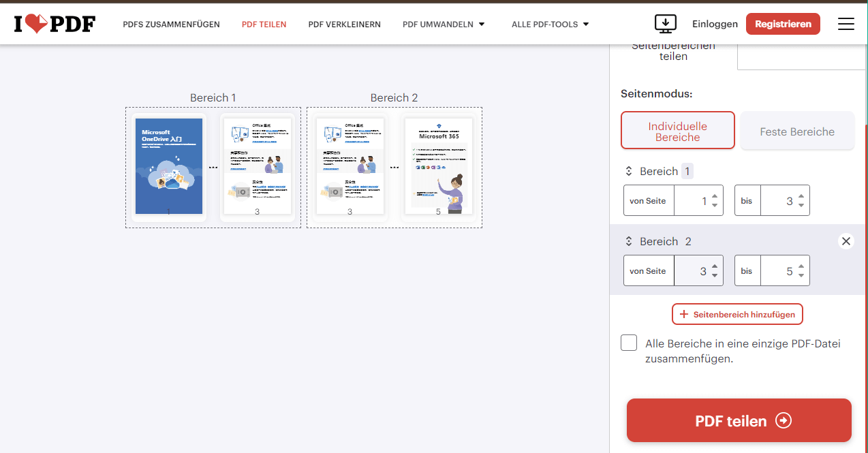Open PDF teilen menu item
The width and height of the screenshot is (868, 453).
264,25
